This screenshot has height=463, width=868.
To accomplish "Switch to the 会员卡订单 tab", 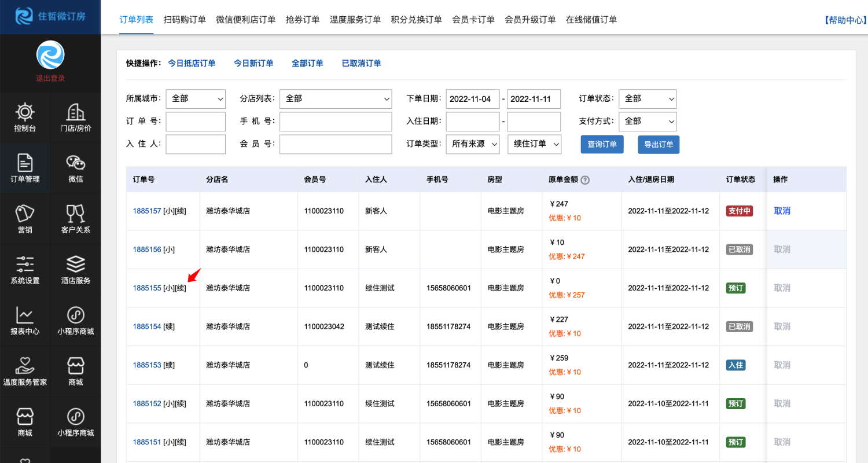I will (x=473, y=19).
